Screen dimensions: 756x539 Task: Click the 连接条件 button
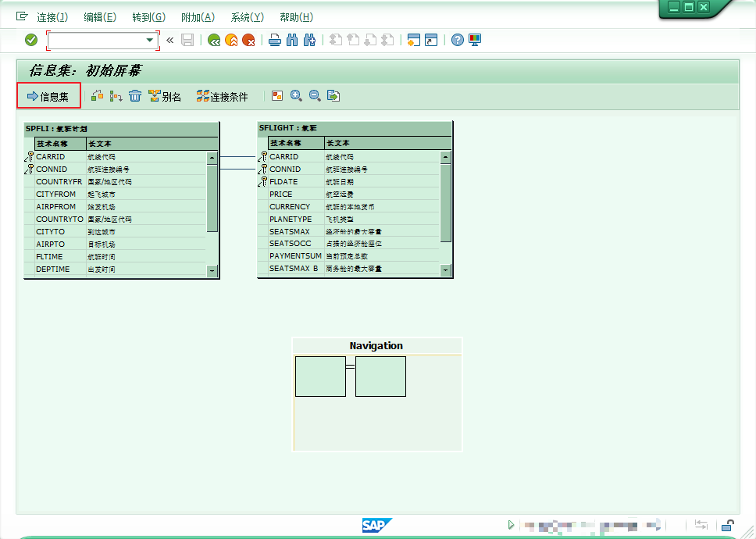point(222,97)
